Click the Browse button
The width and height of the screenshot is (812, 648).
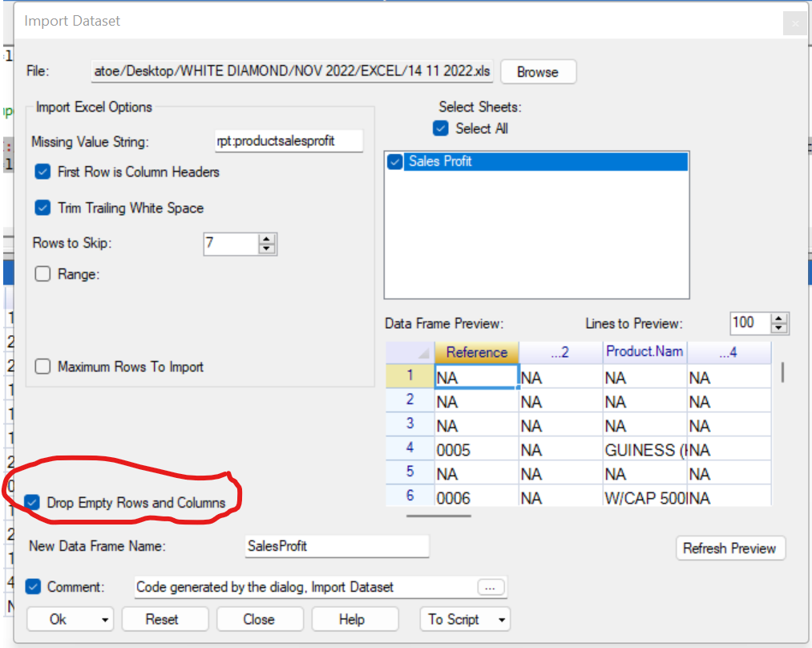[538, 71]
